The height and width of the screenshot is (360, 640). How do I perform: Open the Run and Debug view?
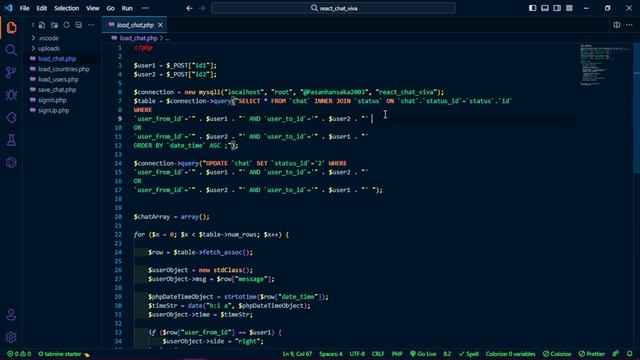coord(11,95)
